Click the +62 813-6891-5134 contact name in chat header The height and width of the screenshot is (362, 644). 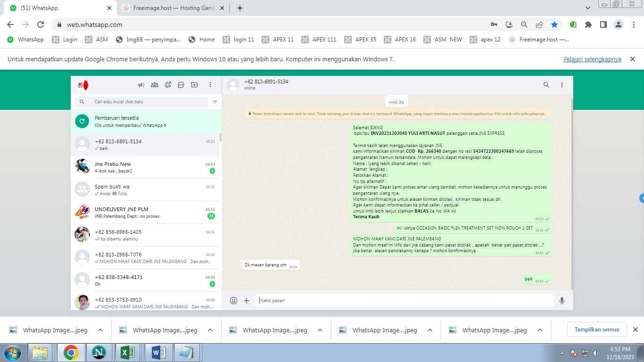tap(266, 82)
